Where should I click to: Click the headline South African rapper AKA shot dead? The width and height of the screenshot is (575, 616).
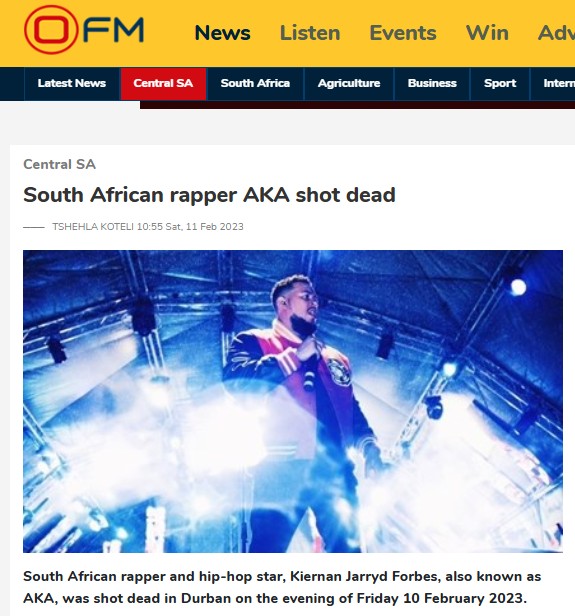point(209,195)
